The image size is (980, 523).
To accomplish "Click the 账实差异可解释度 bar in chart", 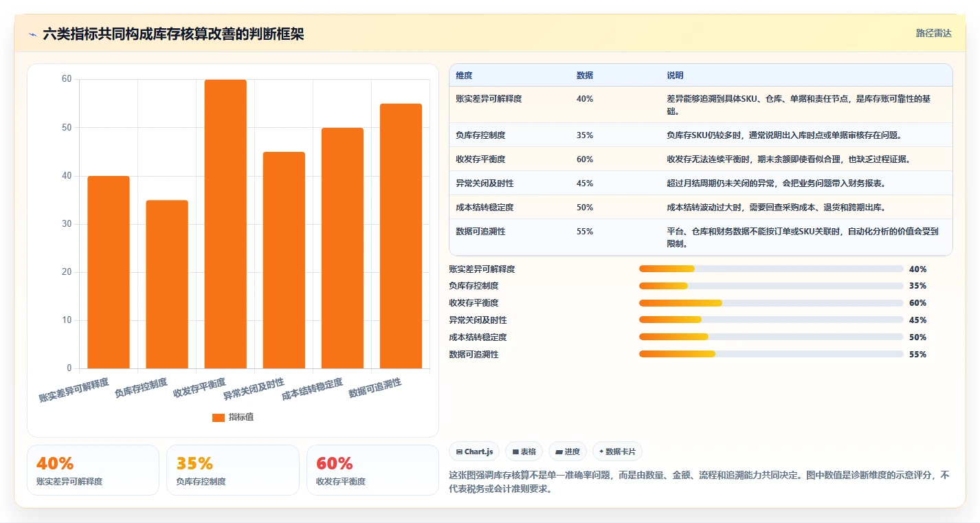I will coord(109,272).
